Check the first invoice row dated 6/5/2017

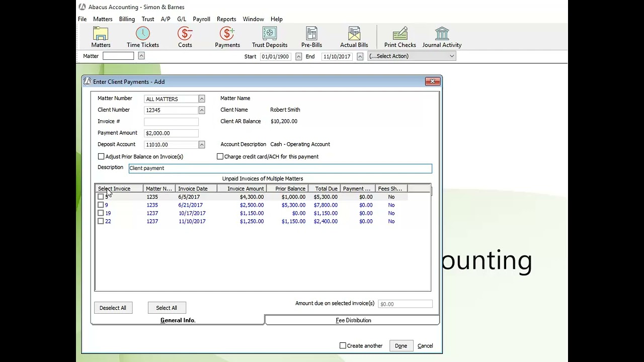tap(101, 197)
